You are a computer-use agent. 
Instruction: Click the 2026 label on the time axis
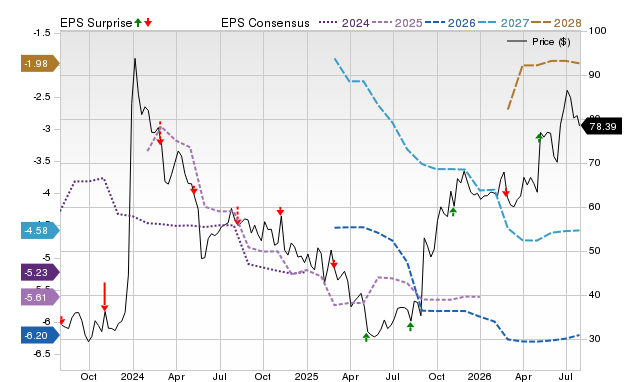[479, 376]
